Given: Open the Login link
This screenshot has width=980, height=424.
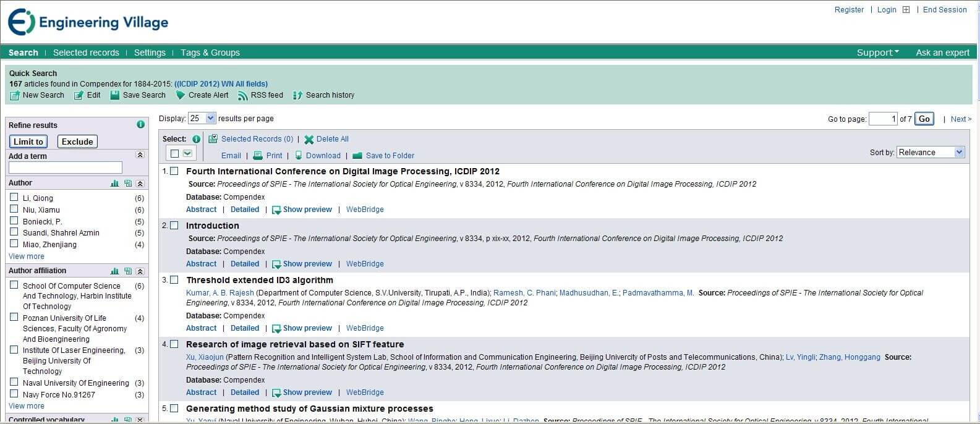Looking at the screenshot, I should click(x=887, y=10).
